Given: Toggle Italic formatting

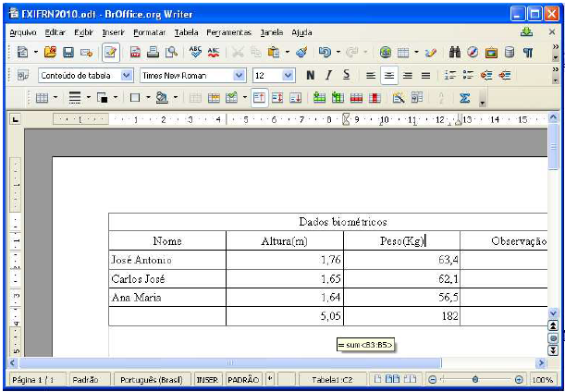Looking at the screenshot, I should 327,75.
